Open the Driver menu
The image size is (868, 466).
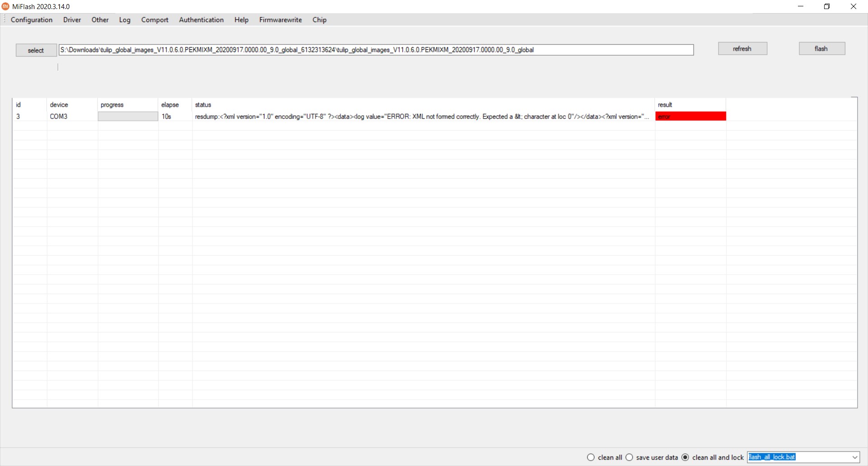[72, 20]
